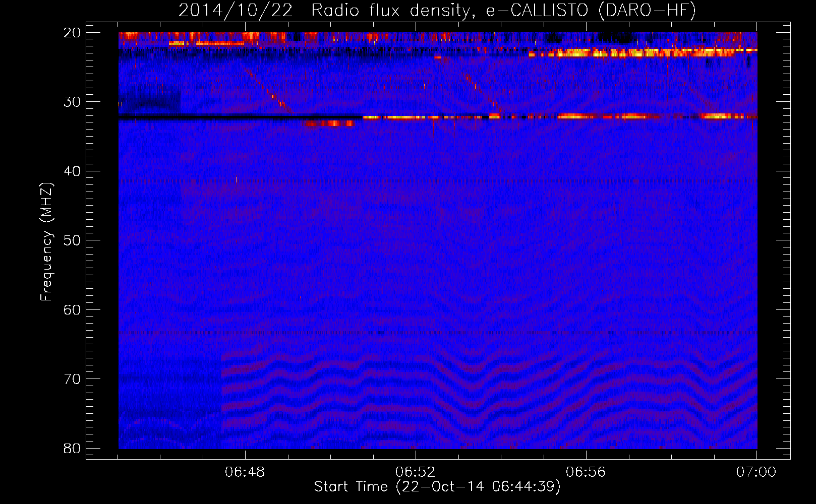Click the 70 frequency tick label
This screenshot has width=816, height=504.
pos(73,379)
